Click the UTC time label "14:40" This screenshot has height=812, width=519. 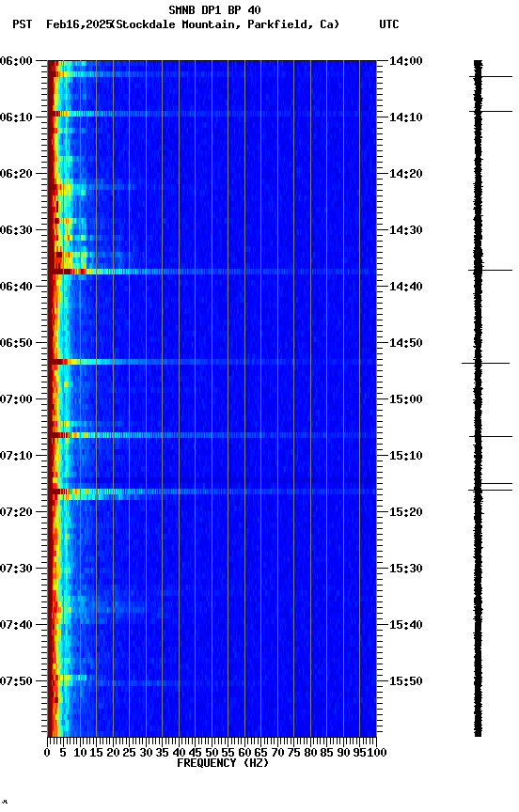click(405, 287)
